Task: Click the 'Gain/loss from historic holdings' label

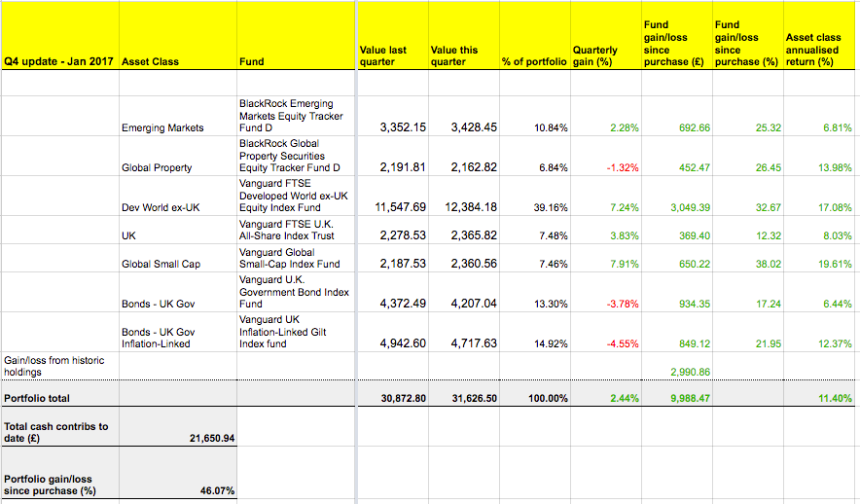Action: coord(54,366)
